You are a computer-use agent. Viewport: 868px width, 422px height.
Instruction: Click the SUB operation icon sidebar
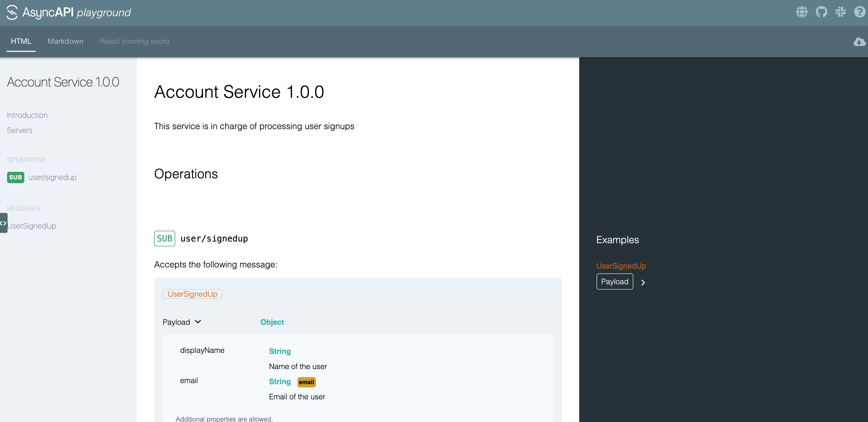pos(15,177)
